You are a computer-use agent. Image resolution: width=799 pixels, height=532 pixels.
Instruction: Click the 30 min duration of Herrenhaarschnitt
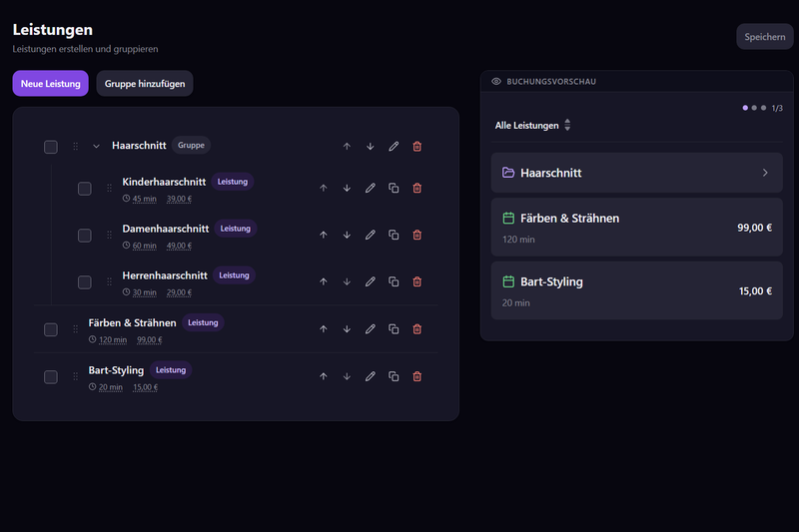click(144, 292)
